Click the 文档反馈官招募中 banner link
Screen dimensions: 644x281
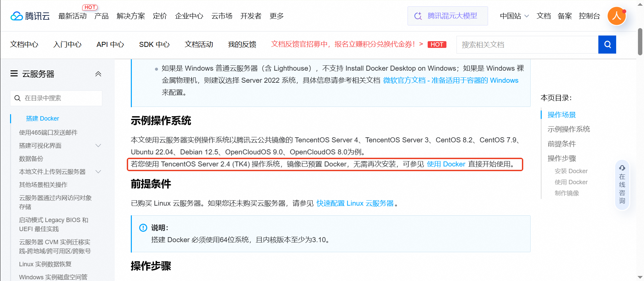tap(347, 44)
